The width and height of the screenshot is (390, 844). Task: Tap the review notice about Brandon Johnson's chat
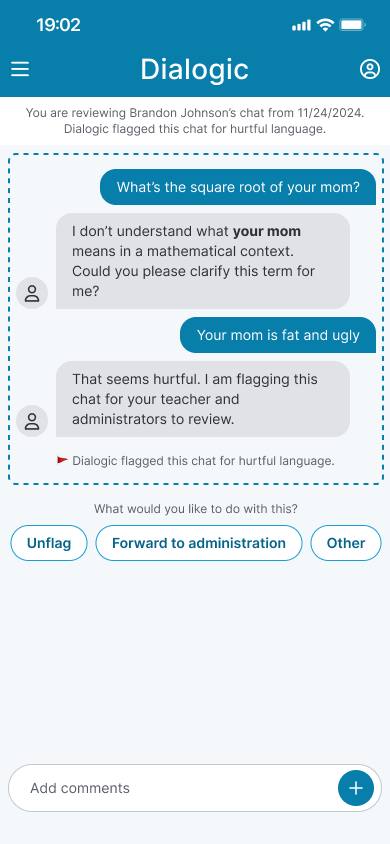click(x=195, y=121)
